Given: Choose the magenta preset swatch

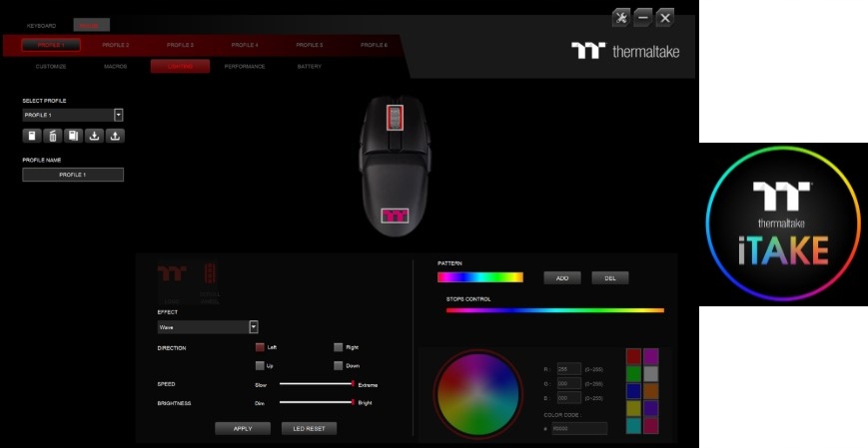Looking at the screenshot, I should pyautogui.click(x=651, y=357).
